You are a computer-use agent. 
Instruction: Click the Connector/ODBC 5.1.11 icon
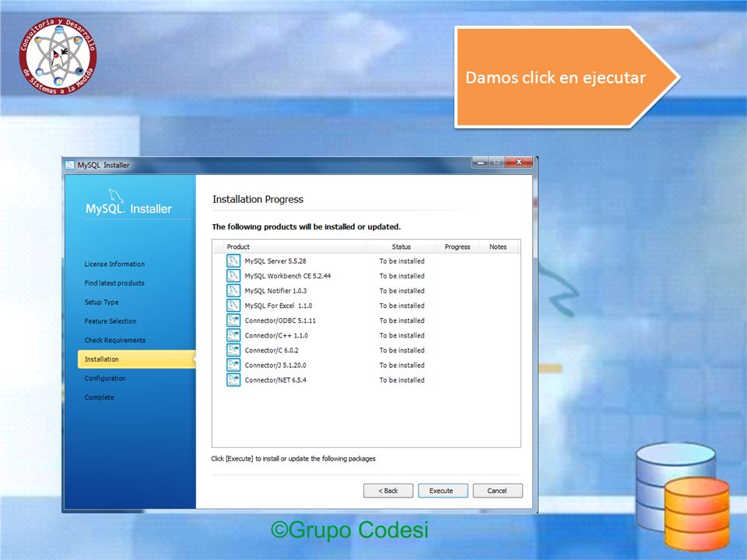pos(233,320)
